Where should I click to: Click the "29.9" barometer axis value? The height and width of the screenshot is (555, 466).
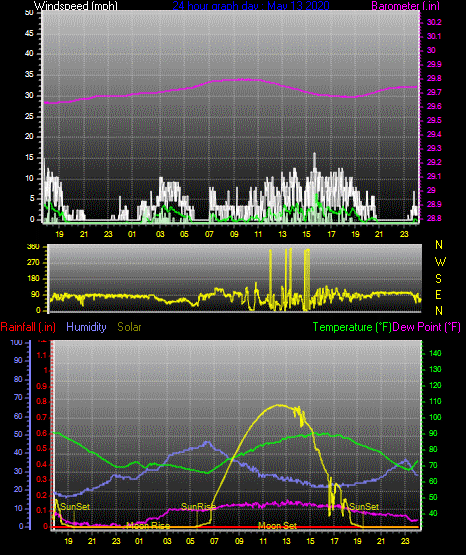[x=434, y=64]
